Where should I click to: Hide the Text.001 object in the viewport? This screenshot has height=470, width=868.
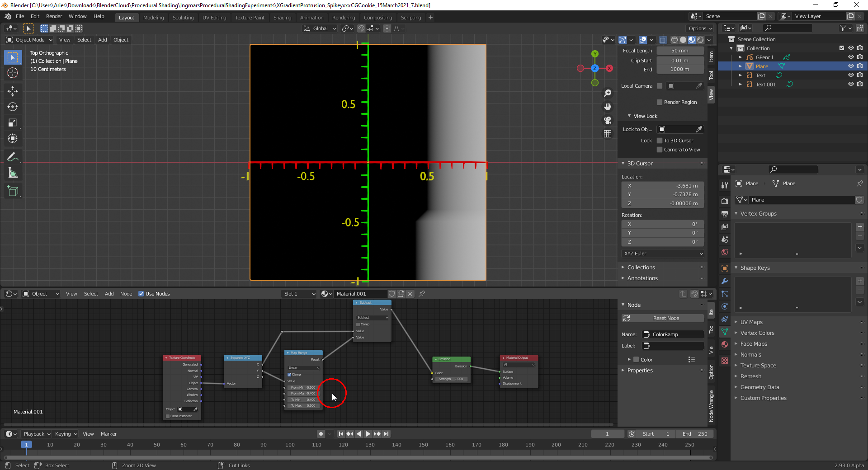point(850,85)
